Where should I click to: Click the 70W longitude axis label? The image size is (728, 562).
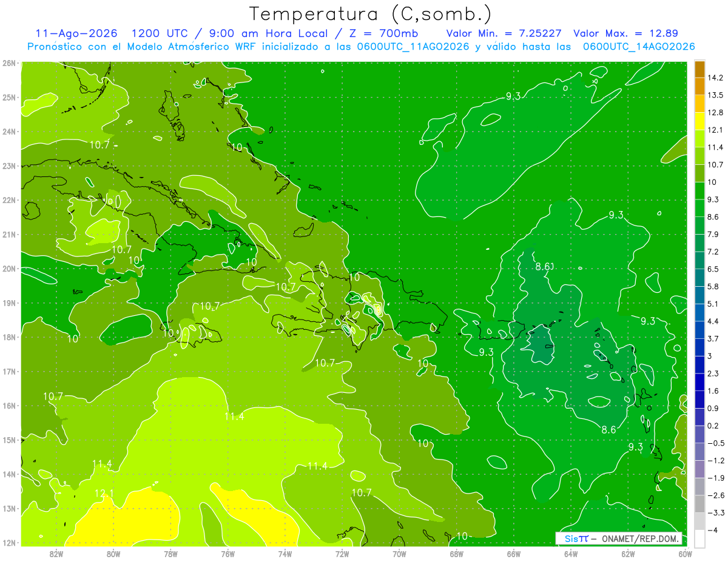pyautogui.click(x=399, y=553)
